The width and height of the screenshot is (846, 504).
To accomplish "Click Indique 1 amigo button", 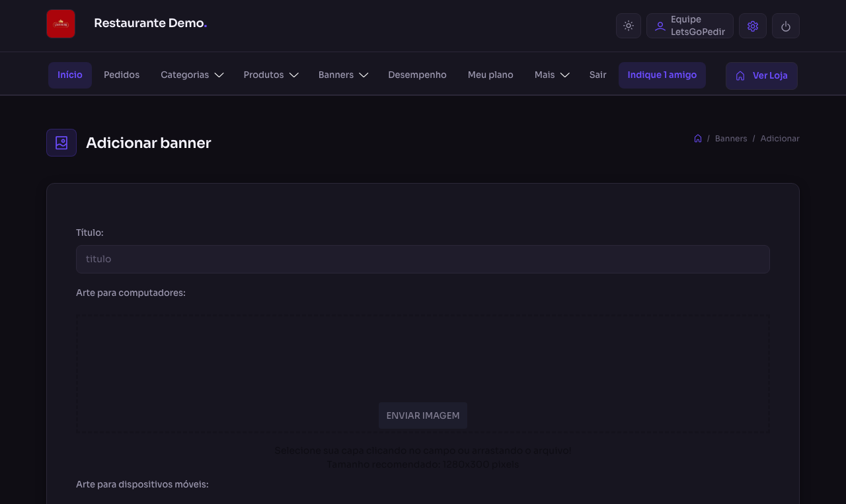I will point(662,75).
